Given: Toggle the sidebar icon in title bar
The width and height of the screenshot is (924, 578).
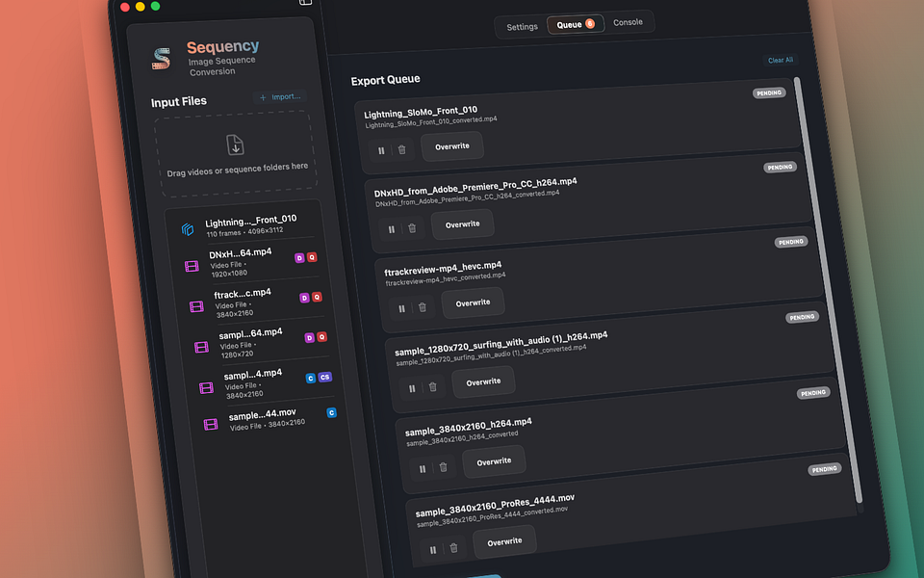Looking at the screenshot, I should pyautogui.click(x=305, y=2).
